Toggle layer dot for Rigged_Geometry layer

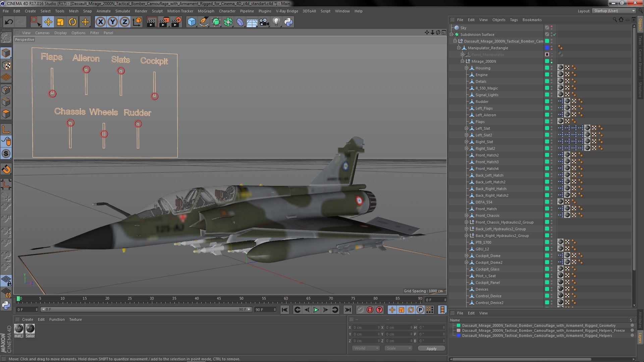click(632, 325)
